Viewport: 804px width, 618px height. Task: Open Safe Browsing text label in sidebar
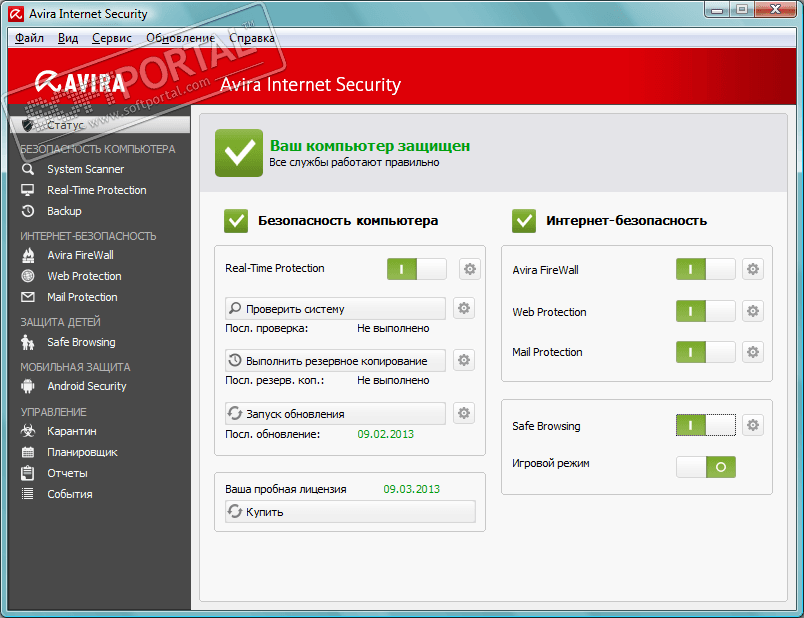tap(82, 342)
